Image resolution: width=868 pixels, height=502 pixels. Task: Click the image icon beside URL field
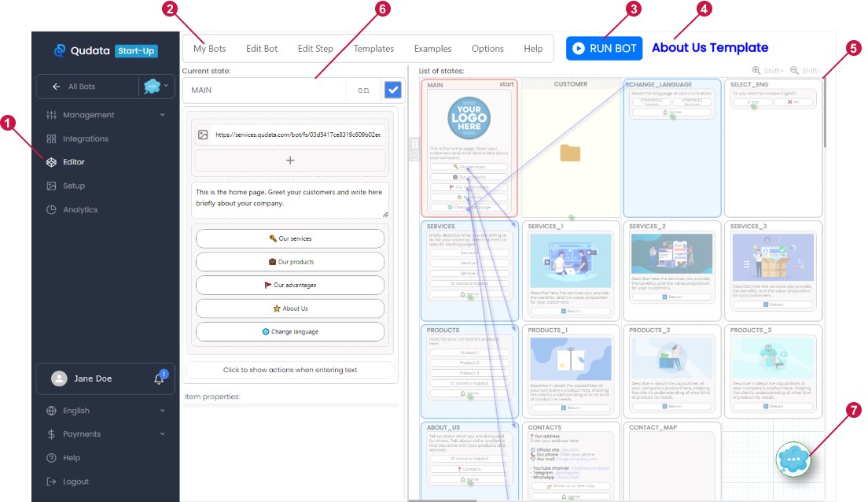point(203,135)
